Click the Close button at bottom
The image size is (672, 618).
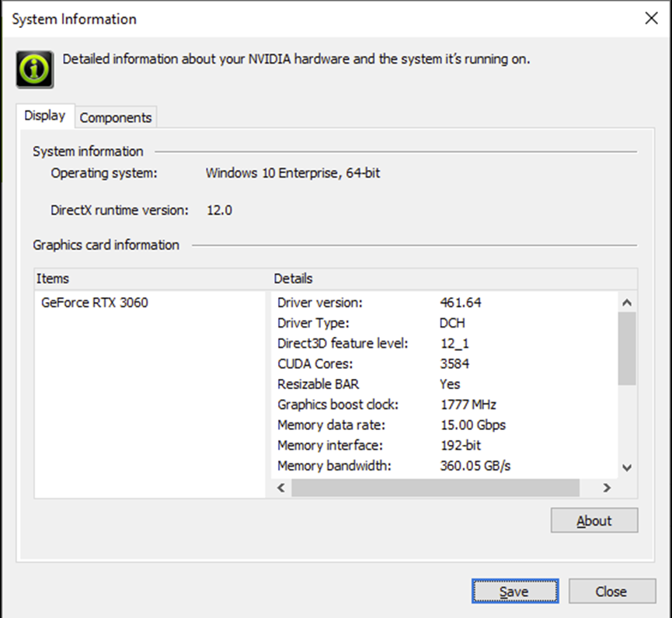(x=611, y=592)
